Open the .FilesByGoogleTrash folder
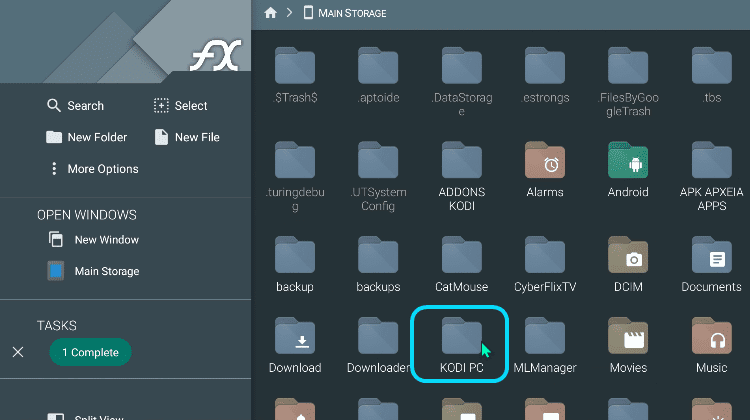The width and height of the screenshot is (750, 420). coord(628,82)
